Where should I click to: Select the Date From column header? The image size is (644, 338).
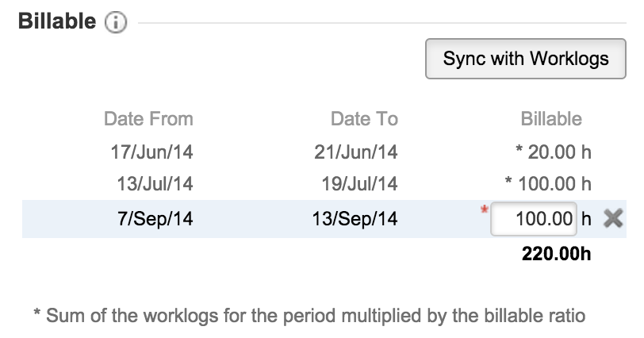click(x=148, y=119)
